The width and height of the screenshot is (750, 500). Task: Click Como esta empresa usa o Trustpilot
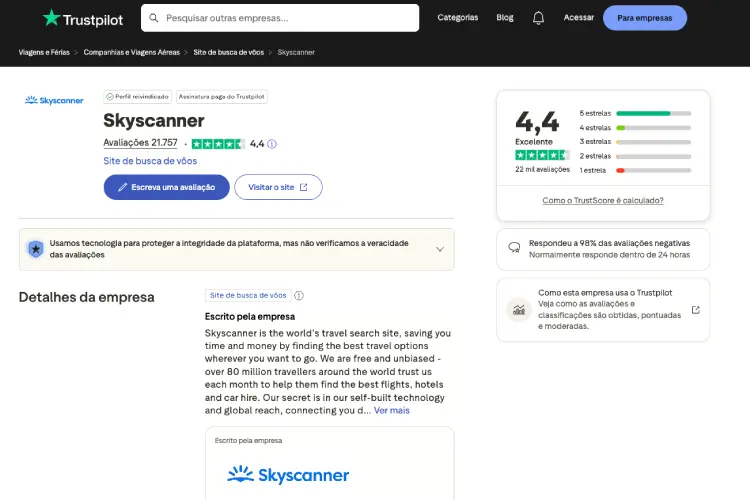605,293
